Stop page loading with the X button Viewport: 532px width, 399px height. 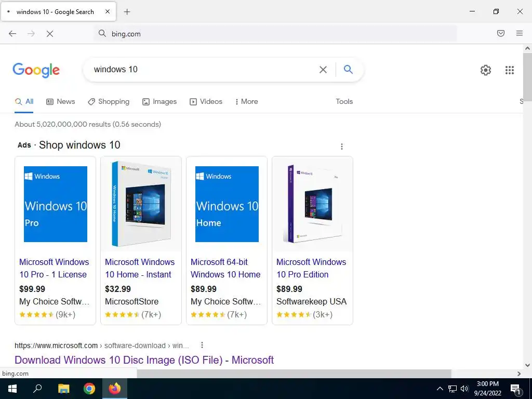[x=50, y=34]
